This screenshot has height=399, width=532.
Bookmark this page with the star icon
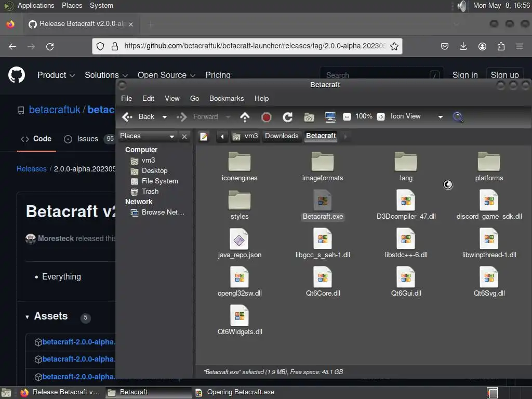pyautogui.click(x=394, y=46)
